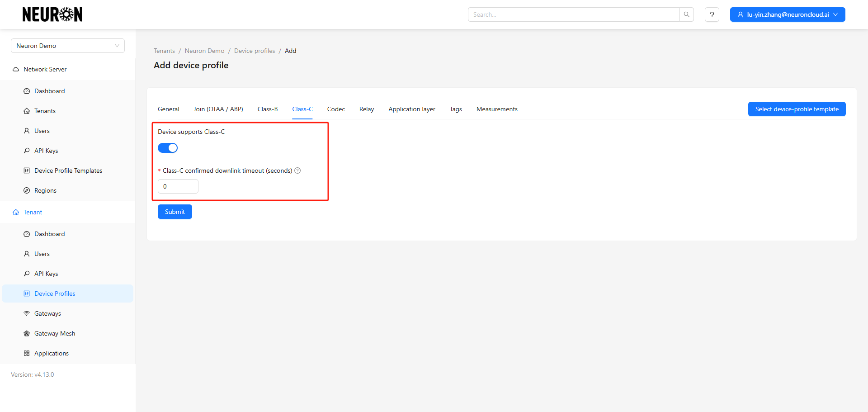Click the Class-C downlink timeout input field
The width and height of the screenshot is (868, 412).
[178, 186]
